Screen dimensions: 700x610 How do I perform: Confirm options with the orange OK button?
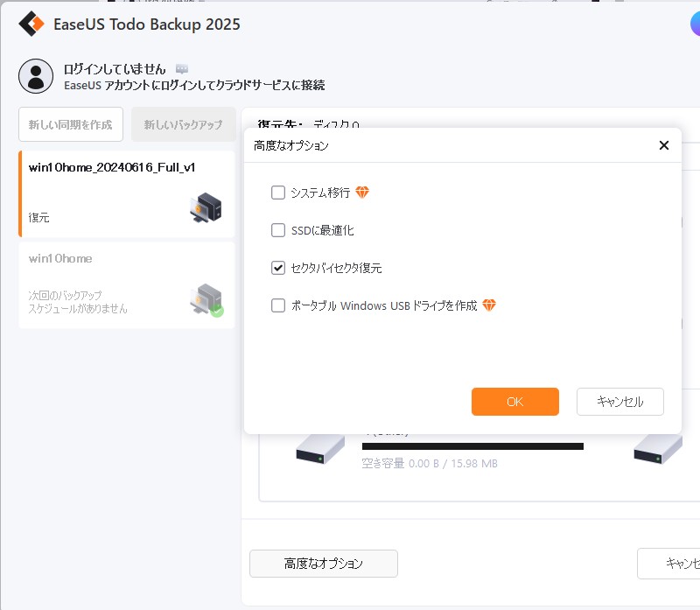515,402
